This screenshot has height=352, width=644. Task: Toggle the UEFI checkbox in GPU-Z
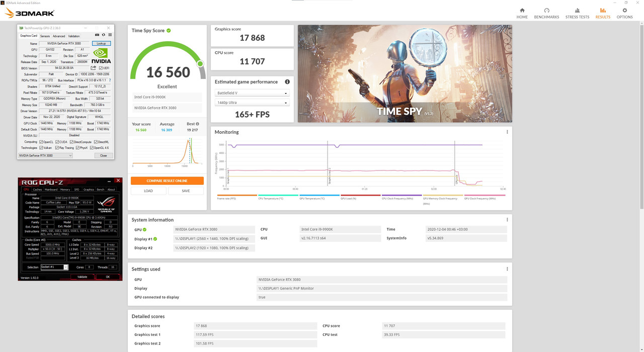[x=101, y=68]
